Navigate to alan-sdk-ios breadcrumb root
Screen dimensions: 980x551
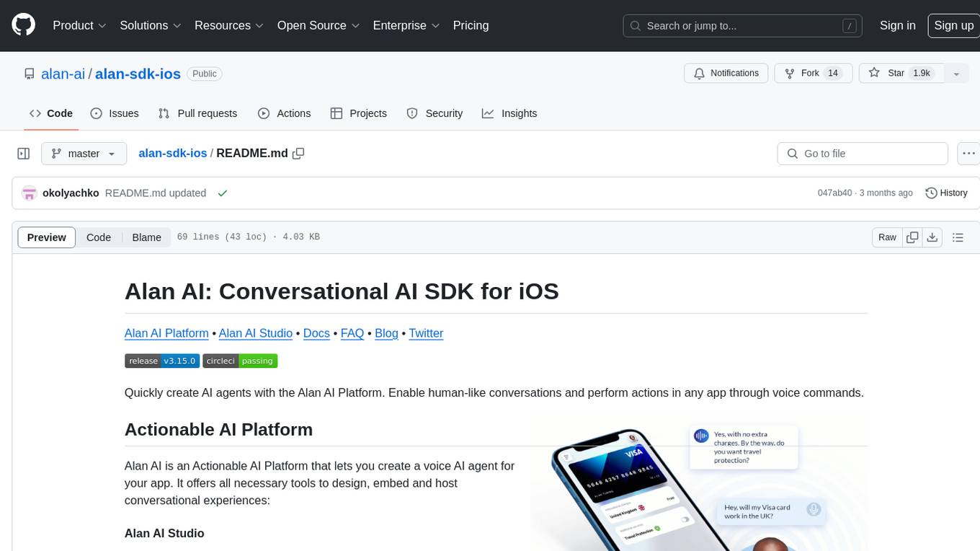[x=172, y=153]
